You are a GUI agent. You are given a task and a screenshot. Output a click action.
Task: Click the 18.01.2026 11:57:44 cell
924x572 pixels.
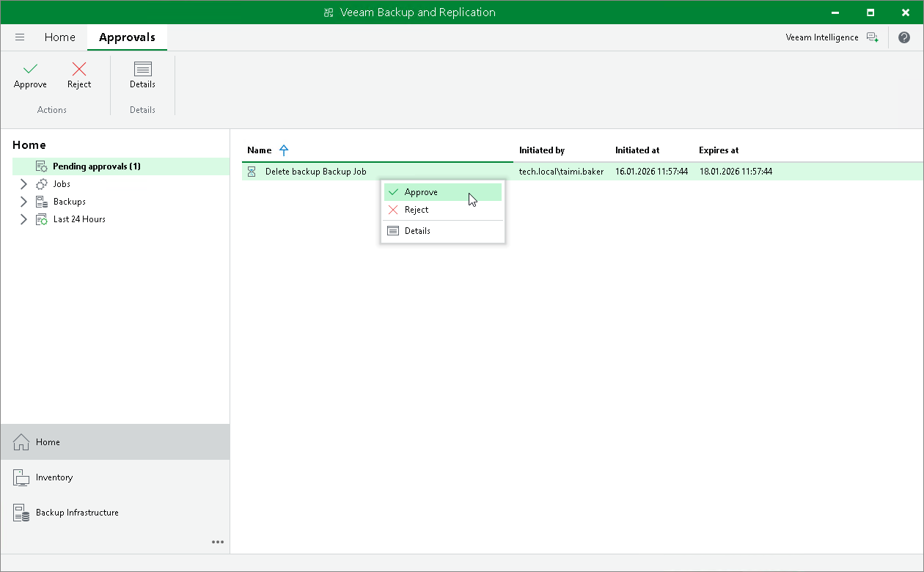click(736, 172)
